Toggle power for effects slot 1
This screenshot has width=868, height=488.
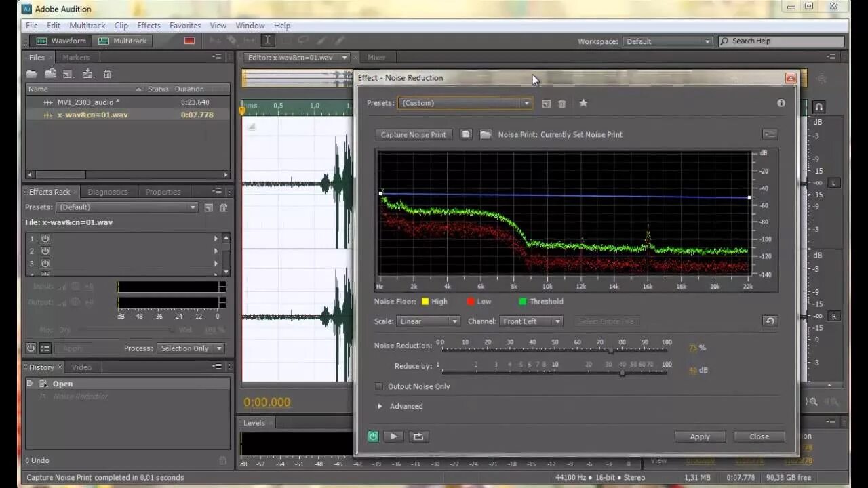click(45, 239)
